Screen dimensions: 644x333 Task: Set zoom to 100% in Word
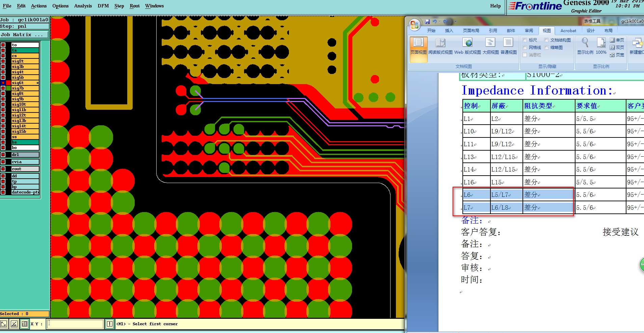coord(601,46)
